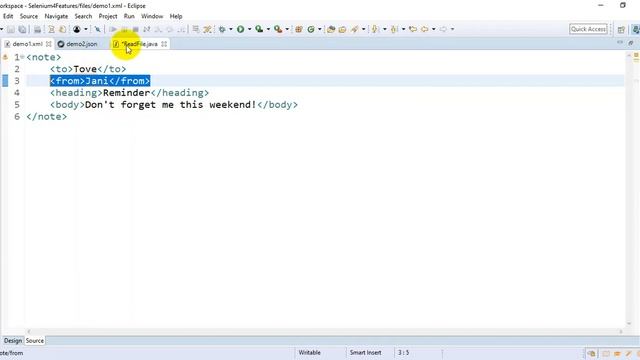Click 'weekend!' in the body line
This screenshot has width=640, height=360.
pos(233,104)
